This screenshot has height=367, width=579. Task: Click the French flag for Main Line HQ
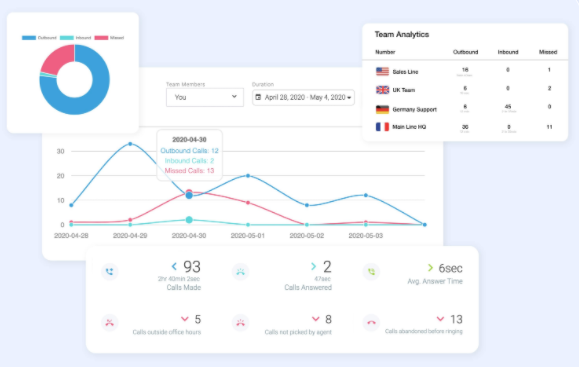(382, 127)
